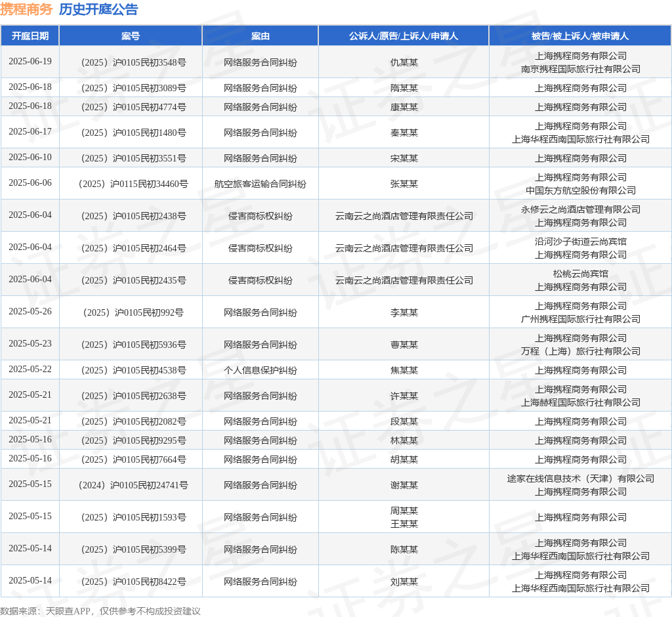Click defendant 中国东方航空股份有限公司
This screenshot has width=672, height=617.
pyautogui.click(x=581, y=190)
